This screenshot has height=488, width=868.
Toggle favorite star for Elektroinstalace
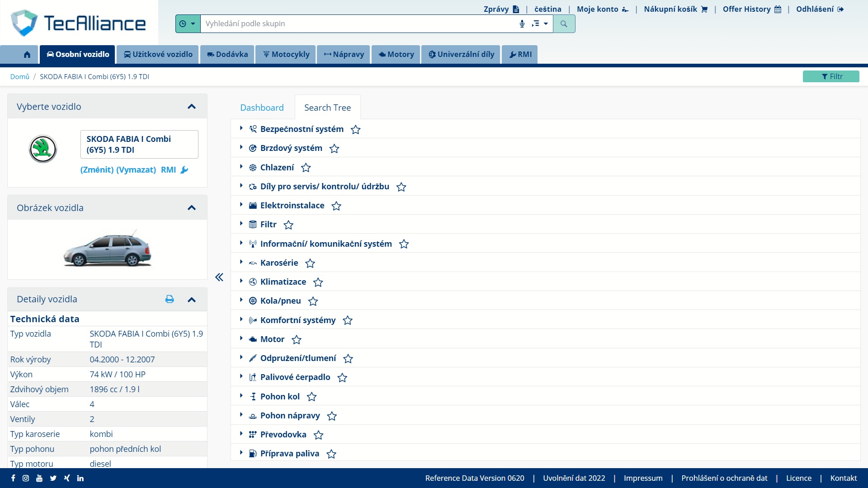tap(336, 206)
